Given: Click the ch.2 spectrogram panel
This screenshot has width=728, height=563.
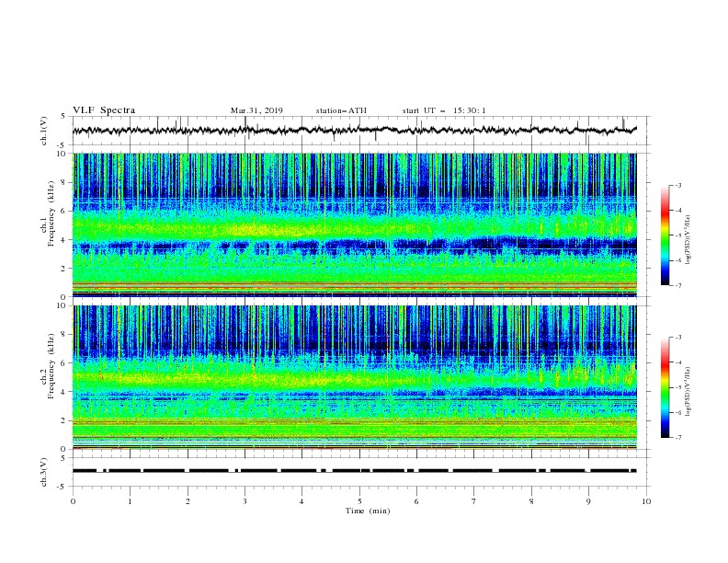Looking at the screenshot, I should click(354, 377).
